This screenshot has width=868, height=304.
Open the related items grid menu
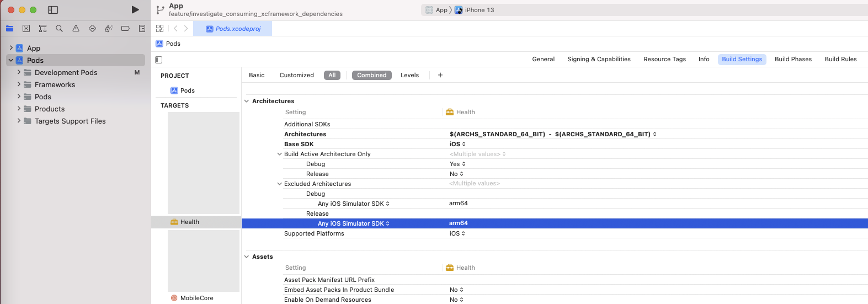pos(160,29)
